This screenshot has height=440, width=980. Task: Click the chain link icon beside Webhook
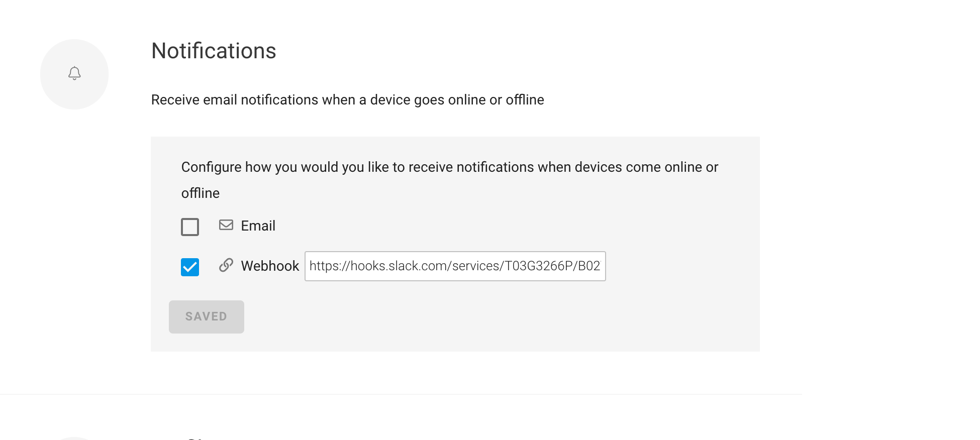226,265
